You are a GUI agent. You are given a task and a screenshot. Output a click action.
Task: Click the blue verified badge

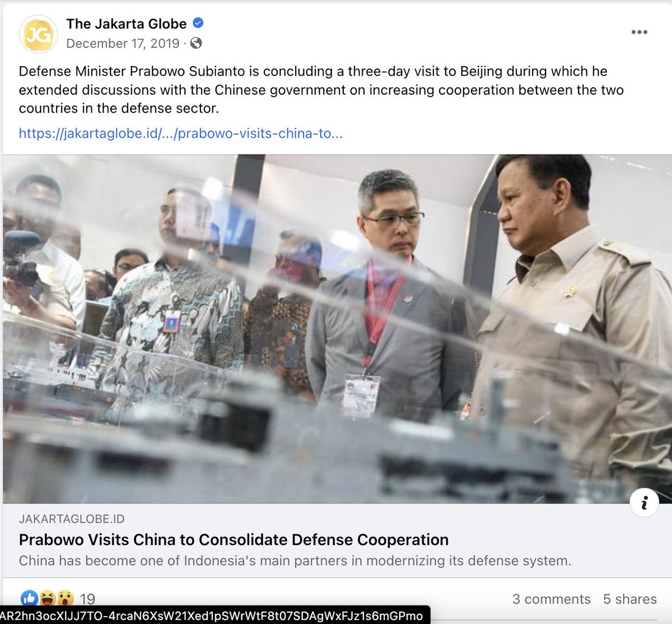198,24
